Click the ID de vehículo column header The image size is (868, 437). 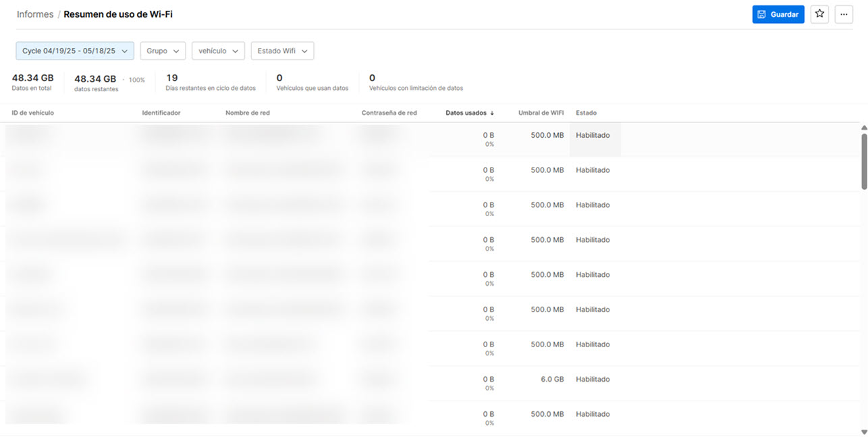(33, 113)
